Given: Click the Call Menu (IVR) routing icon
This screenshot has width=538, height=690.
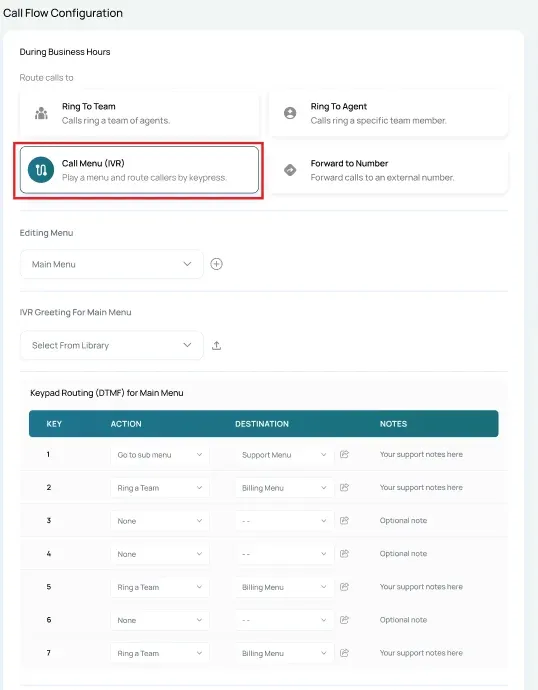Looking at the screenshot, I should coord(41,170).
